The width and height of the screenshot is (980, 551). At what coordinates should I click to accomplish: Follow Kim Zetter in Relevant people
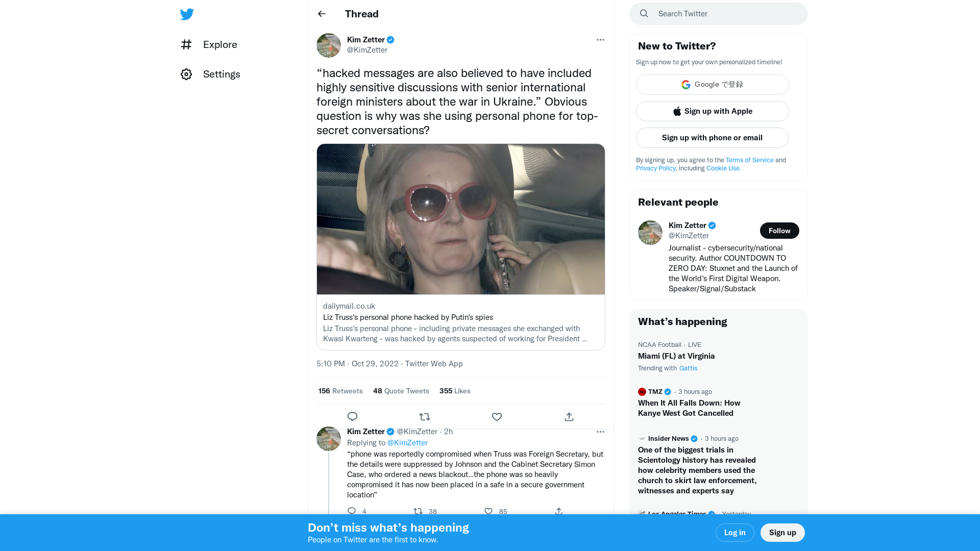click(x=779, y=231)
